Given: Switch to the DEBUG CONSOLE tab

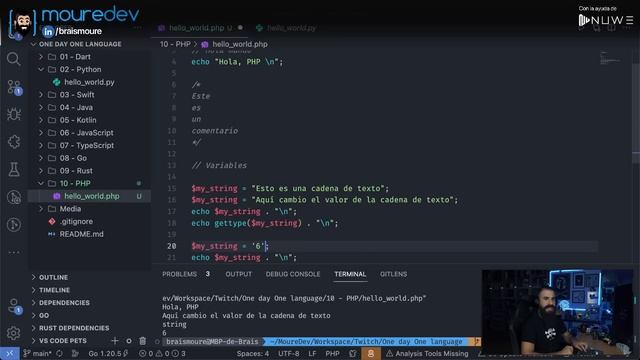Looking at the screenshot, I should [293, 274].
